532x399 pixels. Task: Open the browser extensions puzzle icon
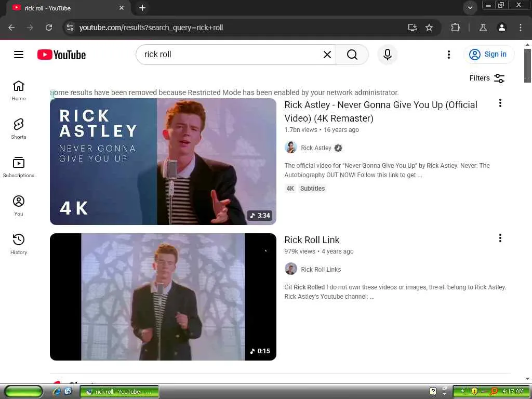click(455, 28)
